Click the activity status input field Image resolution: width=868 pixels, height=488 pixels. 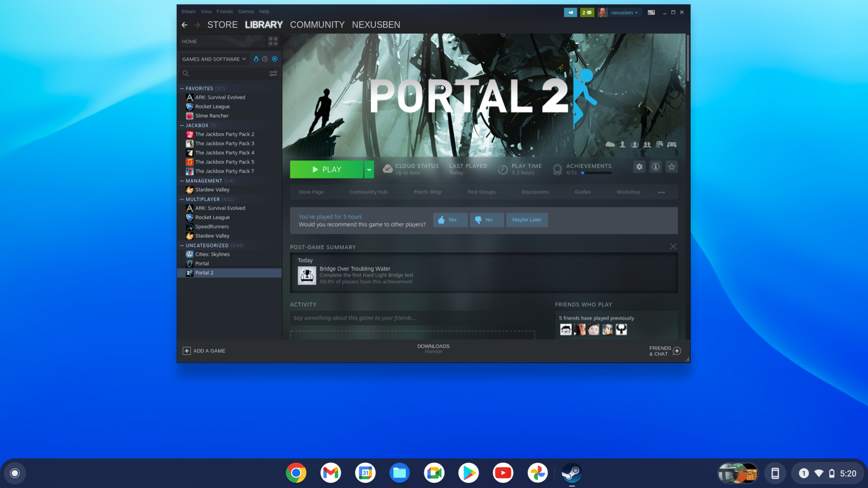[x=412, y=318]
